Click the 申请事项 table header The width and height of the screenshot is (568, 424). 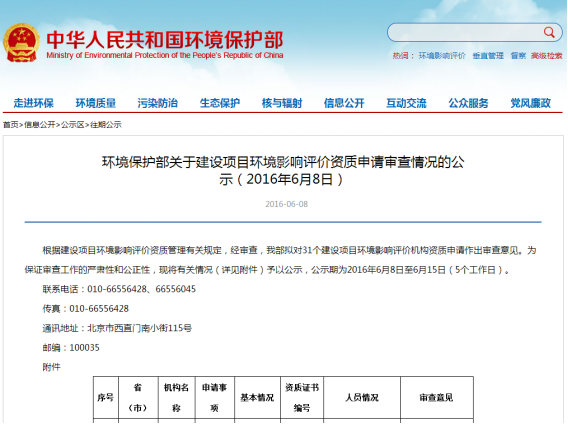point(214,398)
